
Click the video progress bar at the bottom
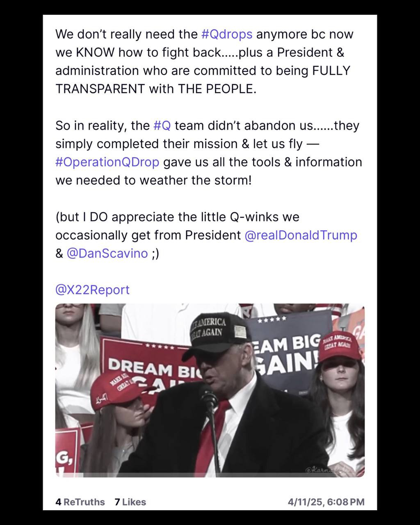pyautogui.click(x=210, y=475)
